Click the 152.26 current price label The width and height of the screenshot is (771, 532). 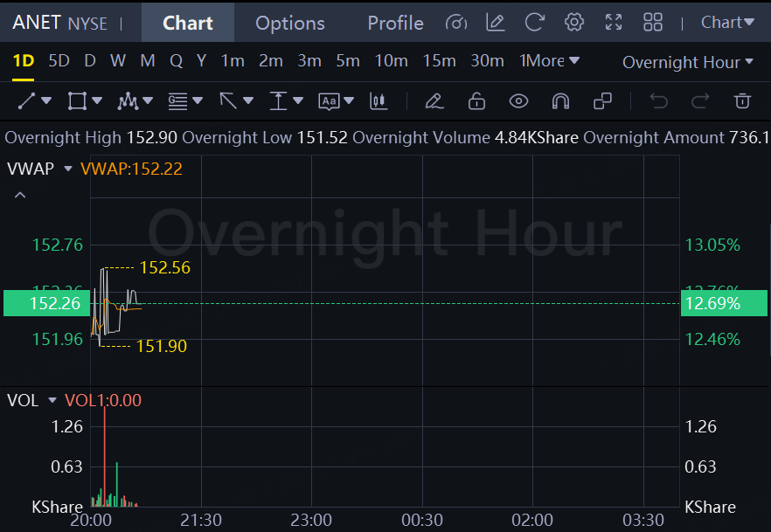(44, 303)
